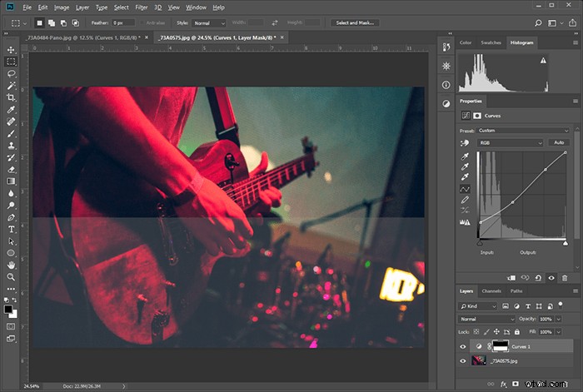This screenshot has height=392, width=583.
Task: Click the delete adjustment layer trash icon
Action: pos(565,278)
